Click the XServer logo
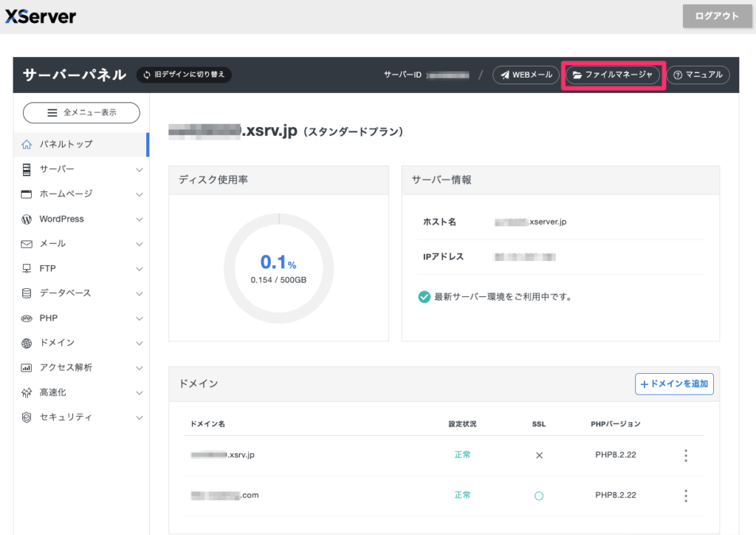Image resolution: width=756 pixels, height=535 pixels. (41, 16)
